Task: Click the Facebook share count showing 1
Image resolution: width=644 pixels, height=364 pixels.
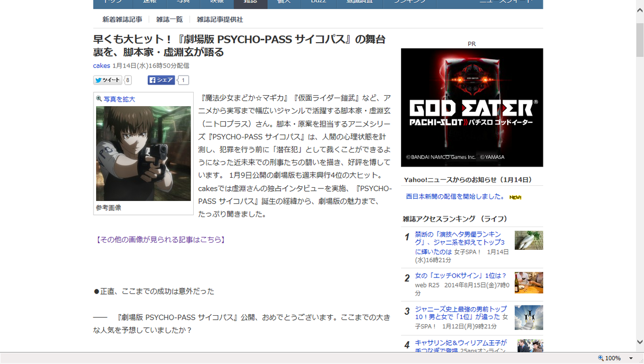Action: (x=183, y=80)
